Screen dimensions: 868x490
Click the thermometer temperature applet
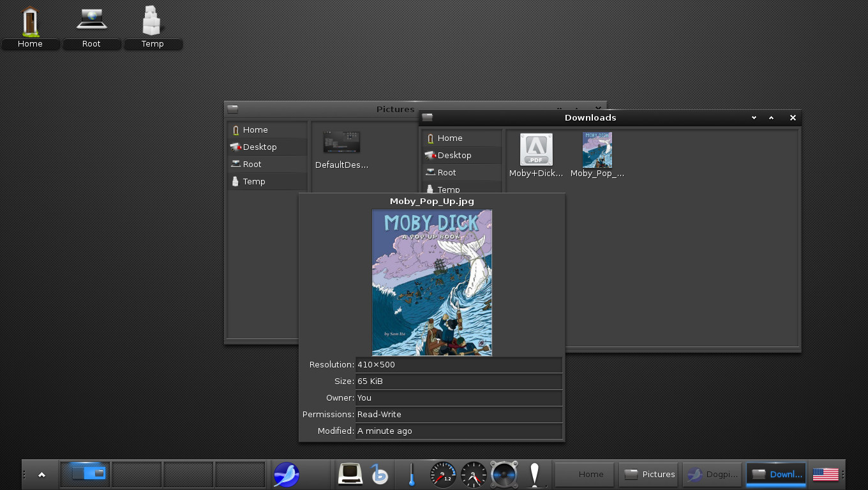411,475
